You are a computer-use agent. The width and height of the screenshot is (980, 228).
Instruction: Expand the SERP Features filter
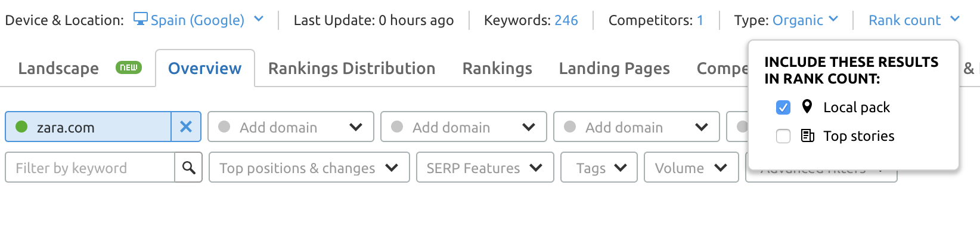pos(485,167)
